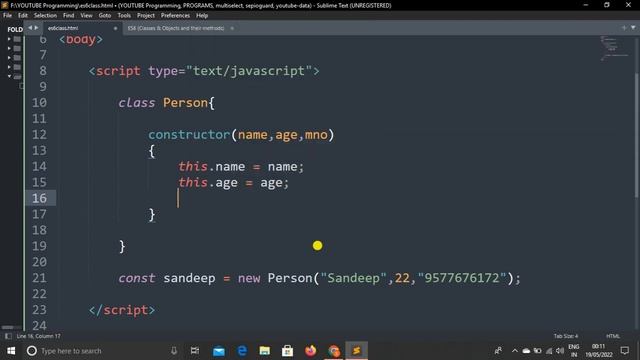Open Microsoft Store from taskbar

[x=287, y=351]
